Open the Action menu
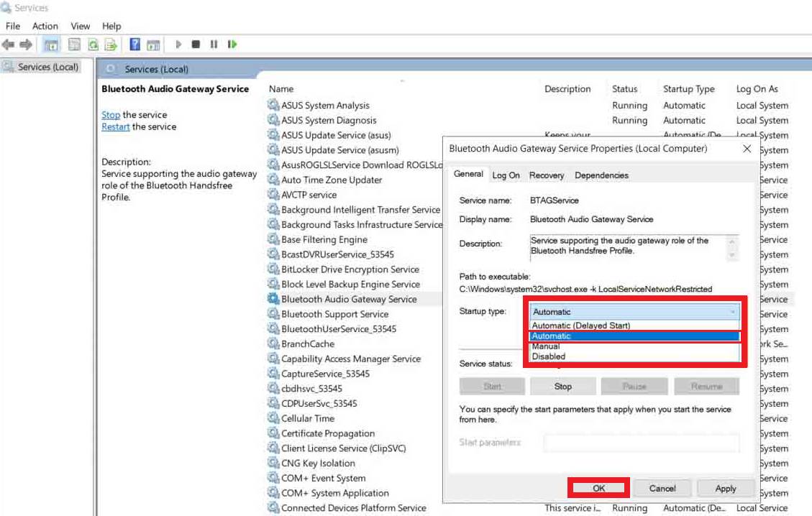812x516 pixels. click(x=45, y=26)
